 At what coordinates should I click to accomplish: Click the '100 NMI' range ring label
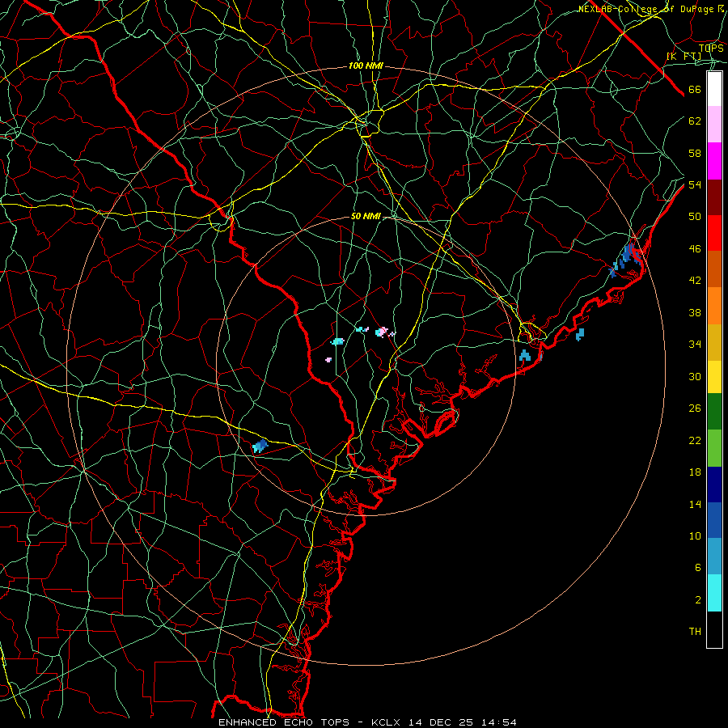(x=366, y=66)
